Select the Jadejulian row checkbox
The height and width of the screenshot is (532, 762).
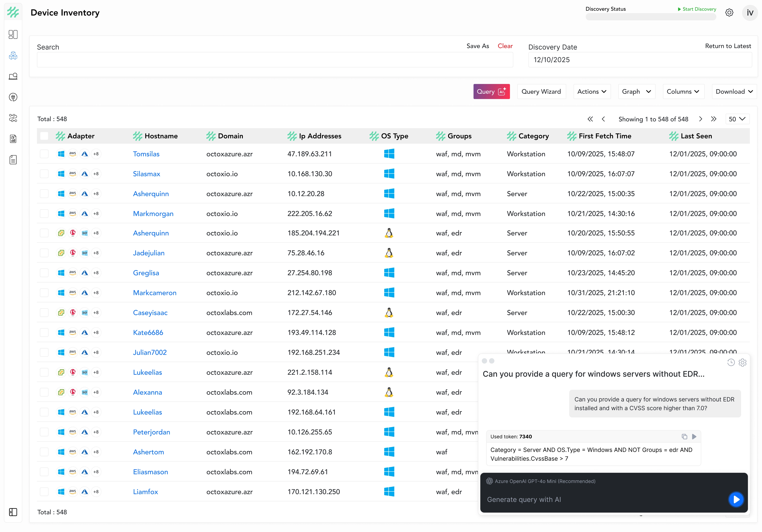pos(44,253)
